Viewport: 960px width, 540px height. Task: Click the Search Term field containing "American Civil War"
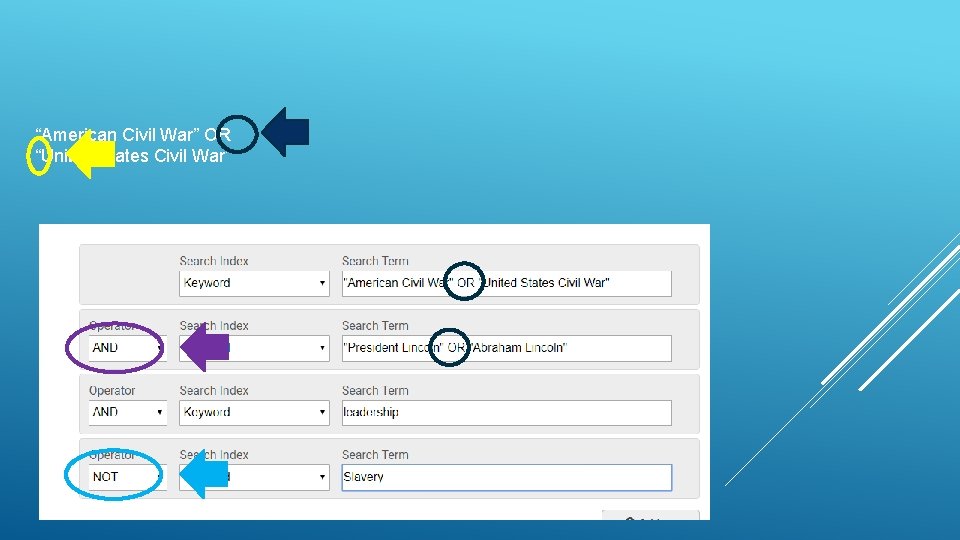click(x=506, y=283)
